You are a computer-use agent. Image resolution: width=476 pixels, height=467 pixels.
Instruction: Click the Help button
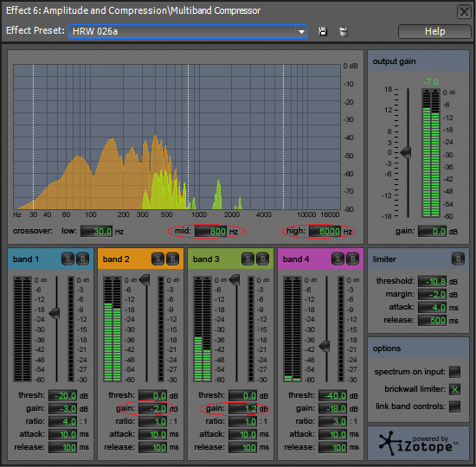pyautogui.click(x=434, y=31)
